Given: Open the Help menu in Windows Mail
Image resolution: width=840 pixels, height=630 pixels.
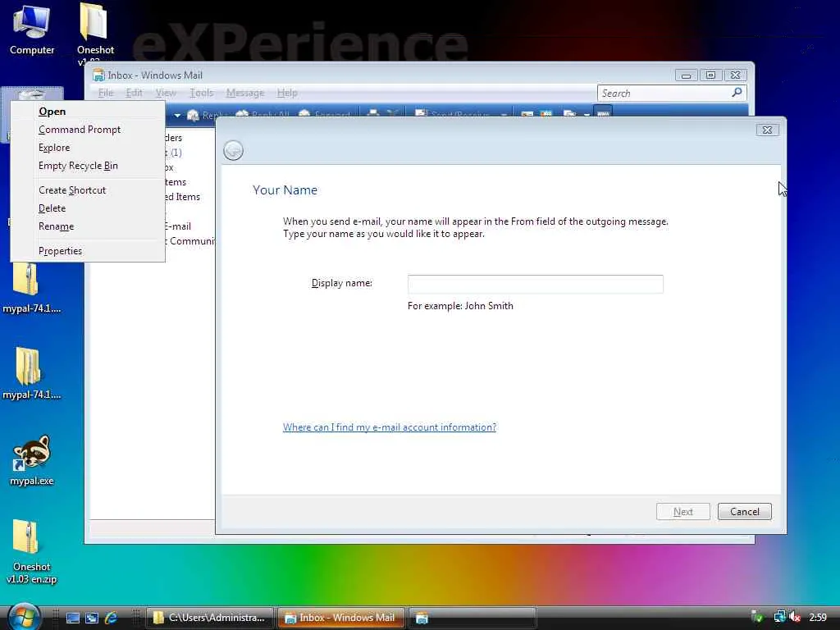Looking at the screenshot, I should pyautogui.click(x=286, y=93).
